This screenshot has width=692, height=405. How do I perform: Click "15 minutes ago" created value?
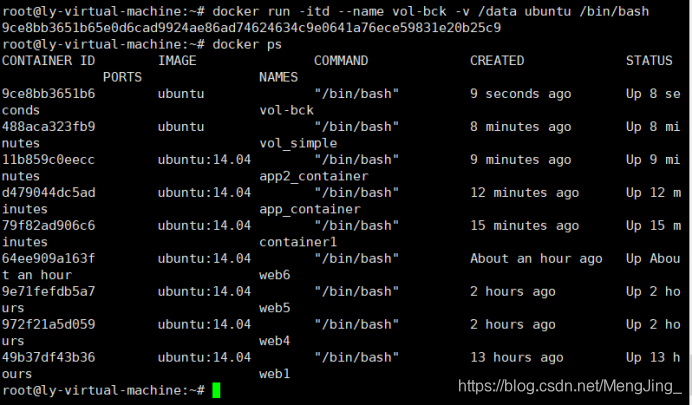point(525,226)
